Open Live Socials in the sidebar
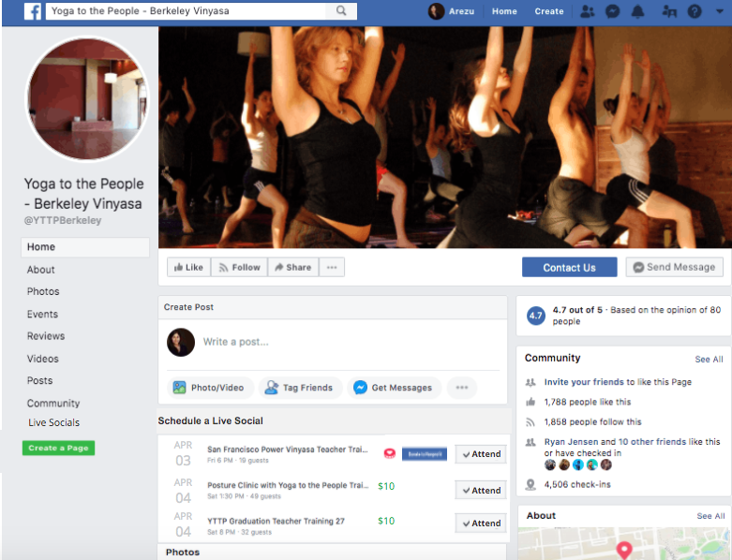 pos(53,422)
